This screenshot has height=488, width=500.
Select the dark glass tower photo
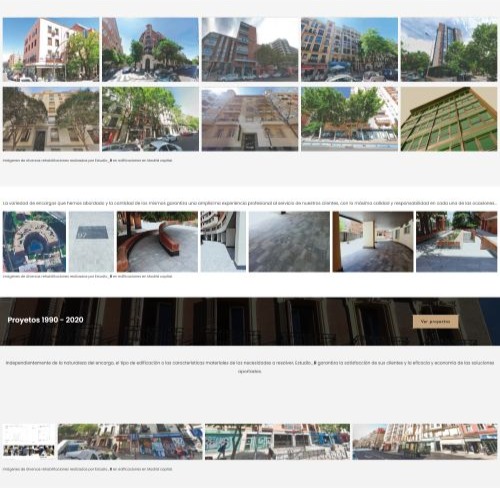point(449,49)
